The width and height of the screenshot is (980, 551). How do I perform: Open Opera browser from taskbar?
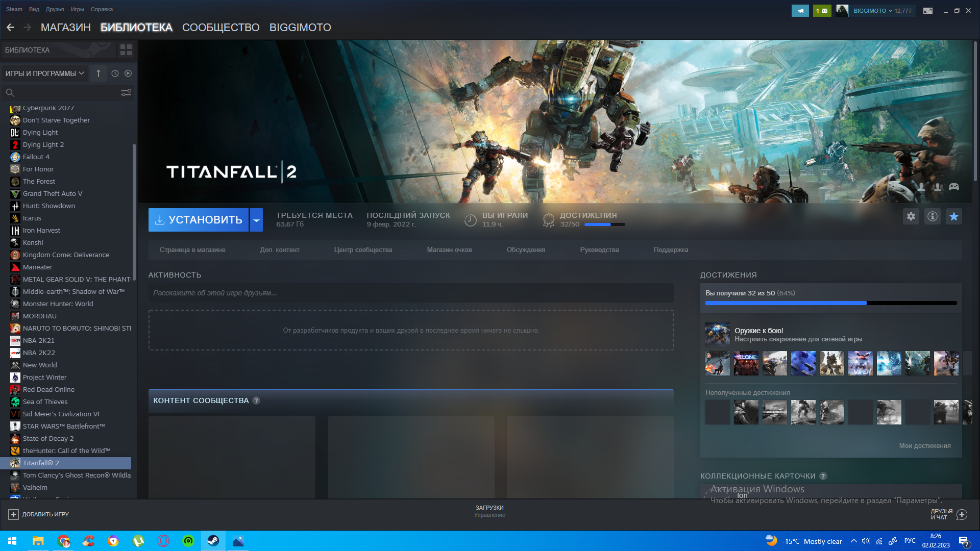pyautogui.click(x=163, y=541)
